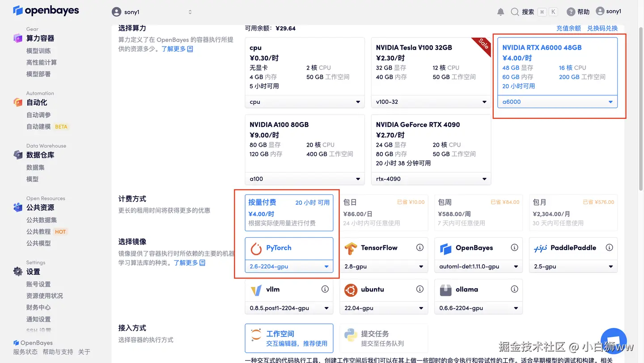
Task: Click the 兑换码兑换 link
Action: pyautogui.click(x=602, y=28)
